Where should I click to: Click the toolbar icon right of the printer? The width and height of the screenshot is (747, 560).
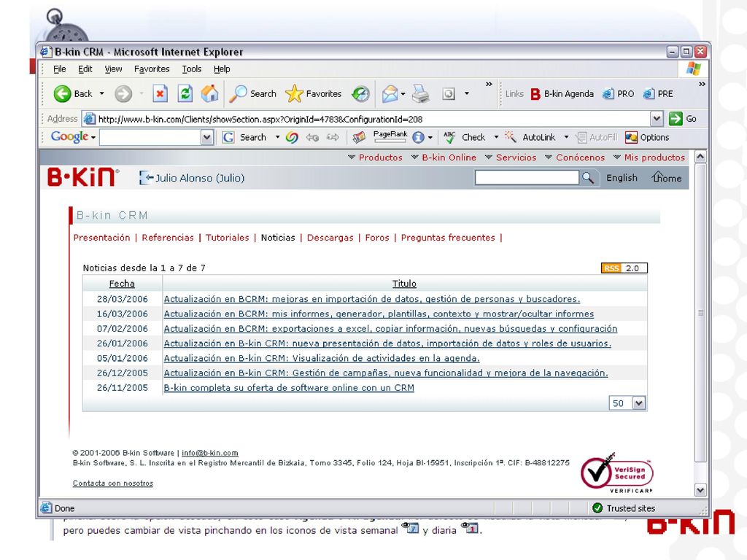(449, 94)
